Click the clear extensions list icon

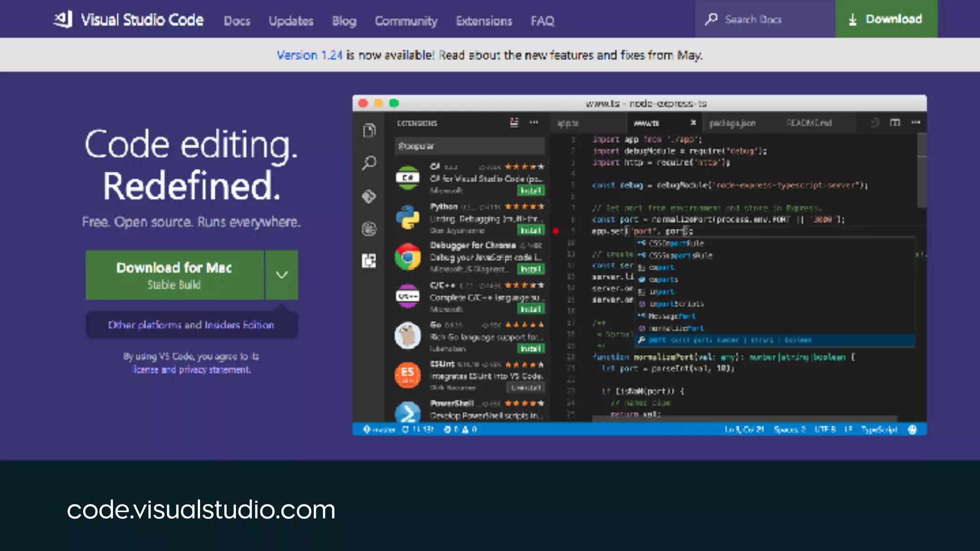click(514, 122)
